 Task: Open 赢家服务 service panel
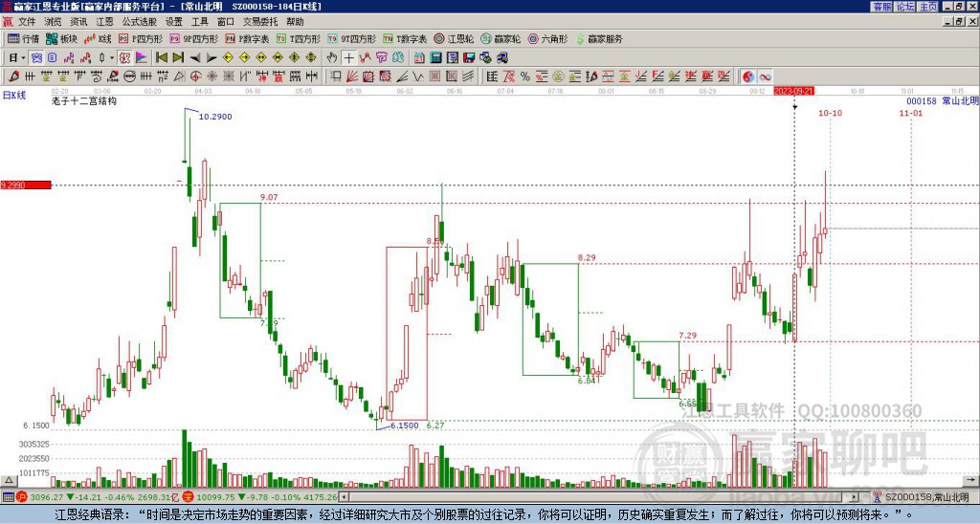[599, 38]
